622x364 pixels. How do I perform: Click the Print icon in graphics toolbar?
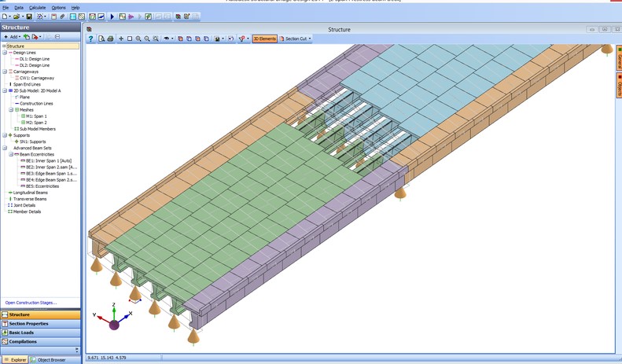(110, 39)
